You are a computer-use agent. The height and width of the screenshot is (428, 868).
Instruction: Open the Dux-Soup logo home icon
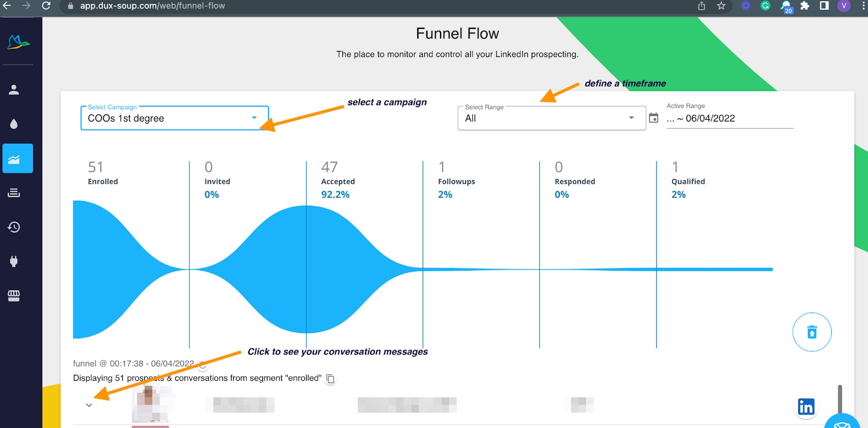coord(18,42)
